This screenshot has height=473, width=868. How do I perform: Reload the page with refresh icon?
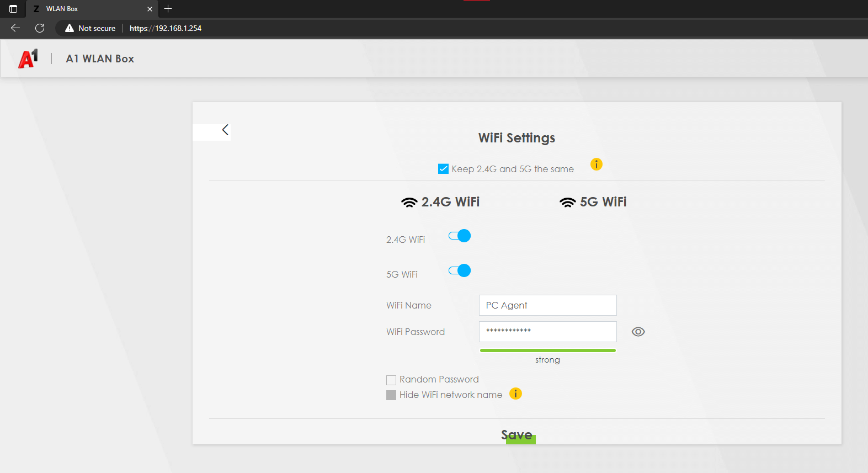coord(40,28)
